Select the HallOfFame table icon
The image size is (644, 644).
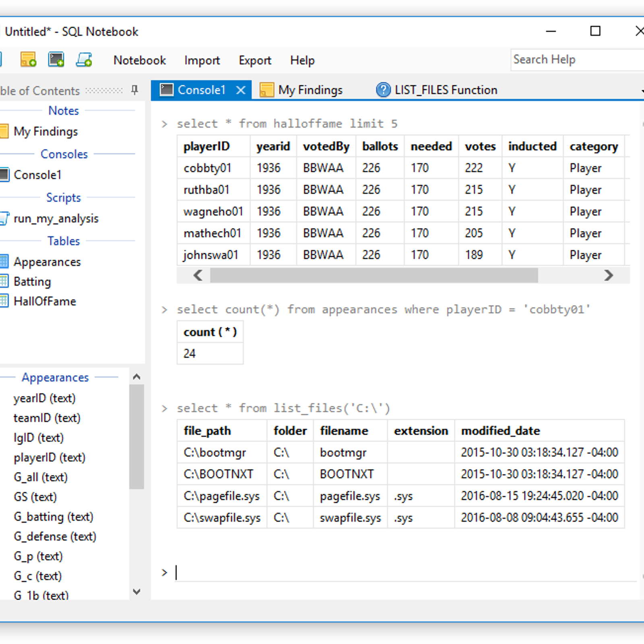(4, 301)
